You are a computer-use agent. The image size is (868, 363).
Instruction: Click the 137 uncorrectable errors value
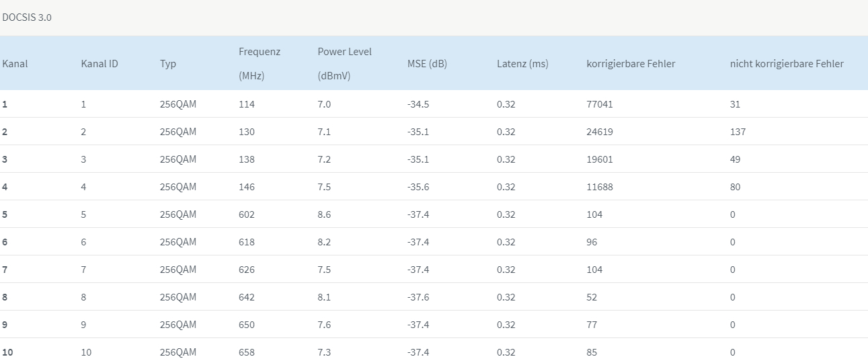[738, 132]
